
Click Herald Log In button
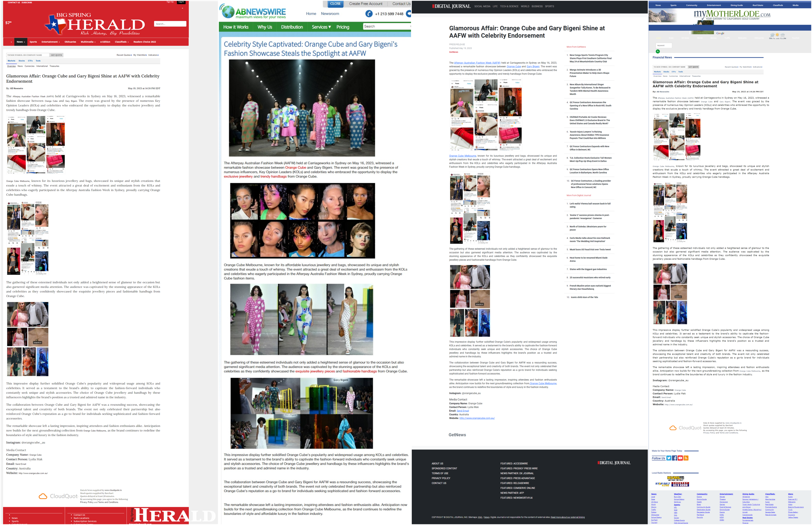[x=181, y=2]
